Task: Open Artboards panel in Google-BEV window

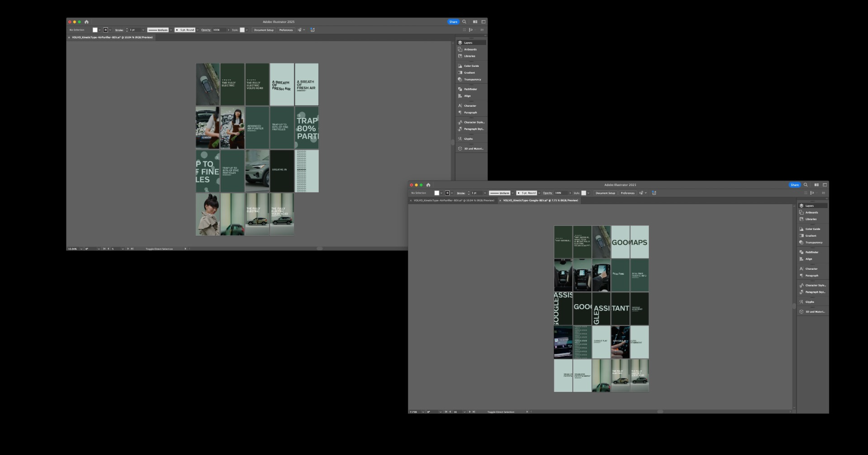Action: tap(812, 212)
